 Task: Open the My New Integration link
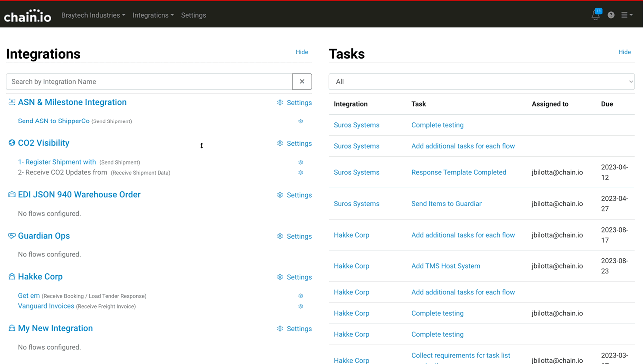(x=55, y=328)
